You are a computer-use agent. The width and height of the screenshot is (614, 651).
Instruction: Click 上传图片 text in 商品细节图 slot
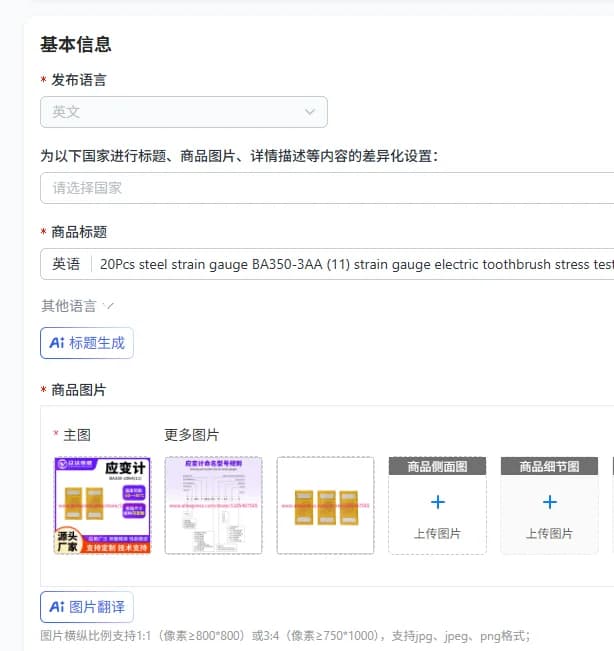pyautogui.click(x=550, y=534)
